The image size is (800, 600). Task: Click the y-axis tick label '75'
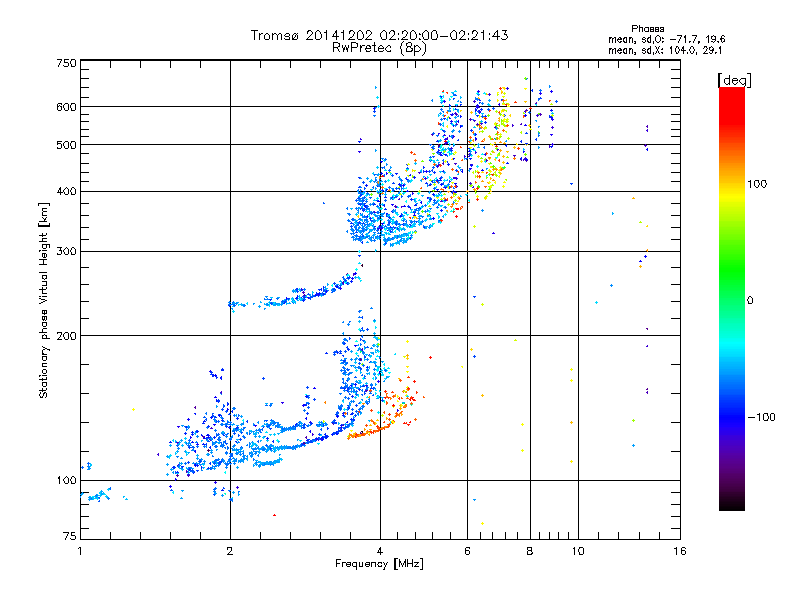click(70, 536)
